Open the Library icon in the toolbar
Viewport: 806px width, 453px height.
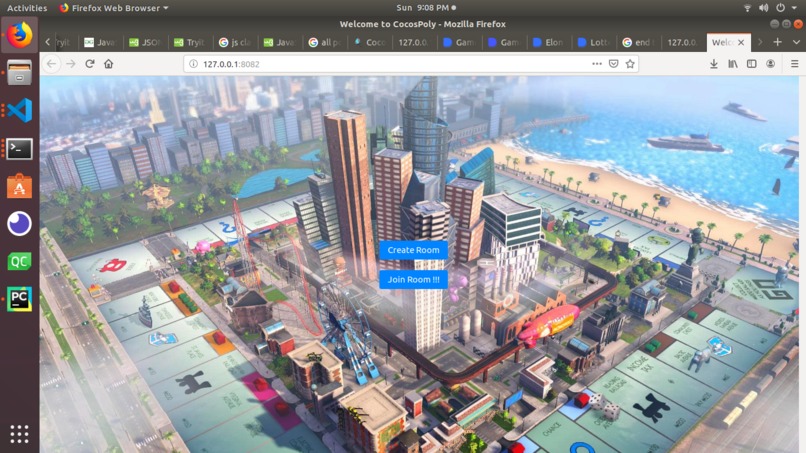click(x=733, y=64)
